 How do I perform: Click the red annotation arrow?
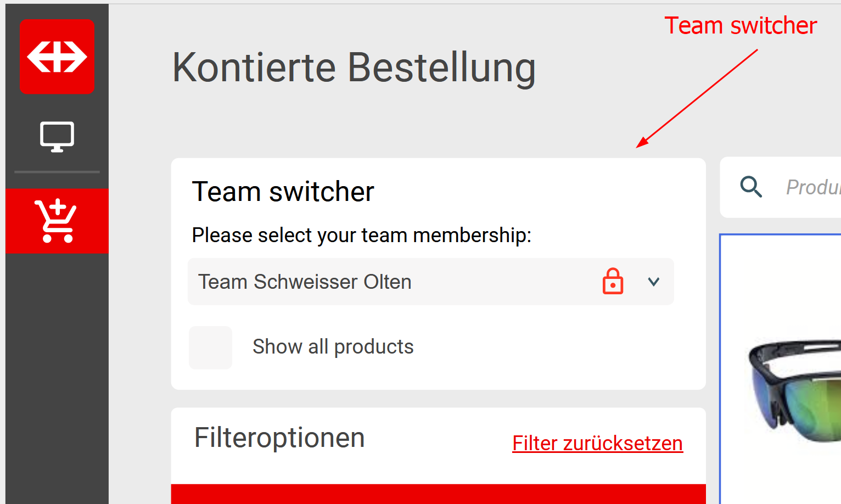[x=697, y=99]
